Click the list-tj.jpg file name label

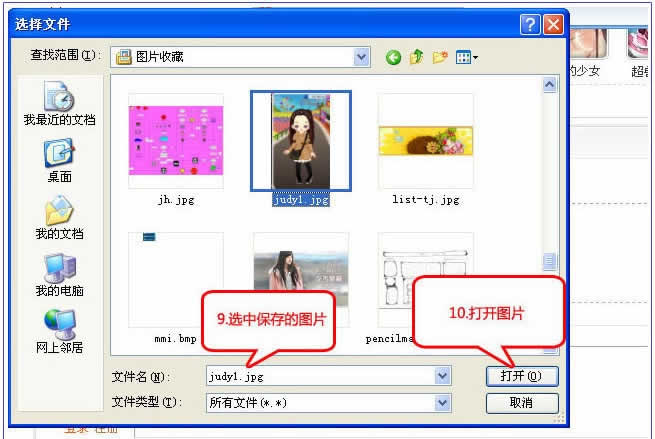[426, 200]
